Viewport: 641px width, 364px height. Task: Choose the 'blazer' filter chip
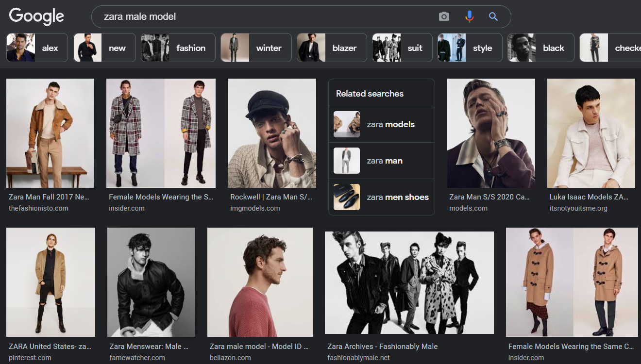tap(332, 48)
